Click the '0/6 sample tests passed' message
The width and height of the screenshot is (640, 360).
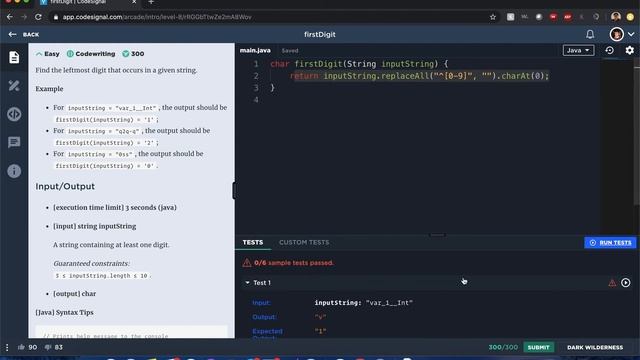tap(293, 263)
